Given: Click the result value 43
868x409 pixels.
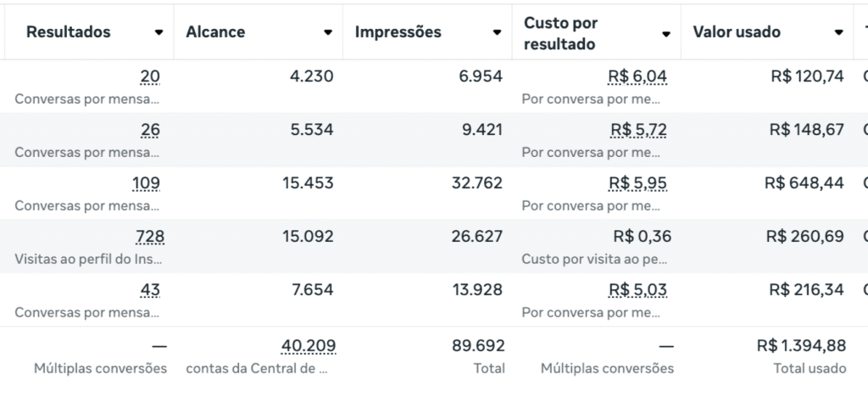Looking at the screenshot, I should (x=150, y=290).
